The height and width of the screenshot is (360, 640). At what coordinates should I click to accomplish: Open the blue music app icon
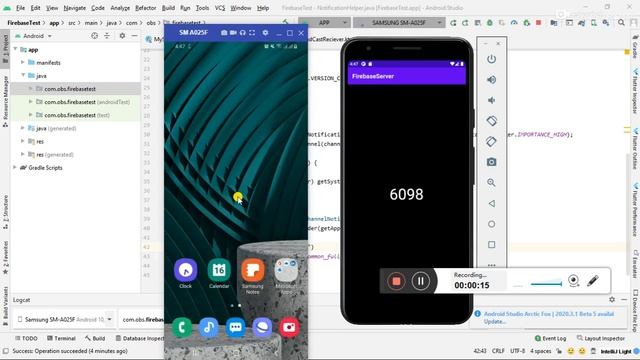tap(209, 327)
